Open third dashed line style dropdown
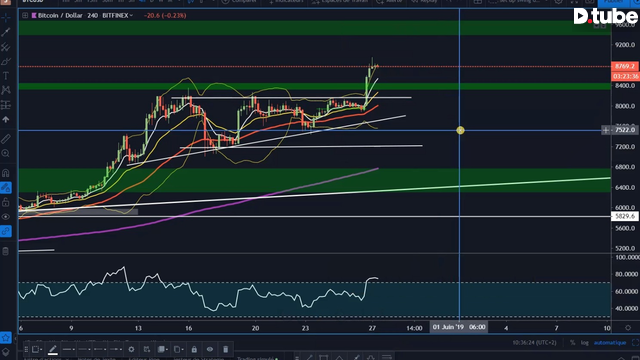 coord(100,349)
